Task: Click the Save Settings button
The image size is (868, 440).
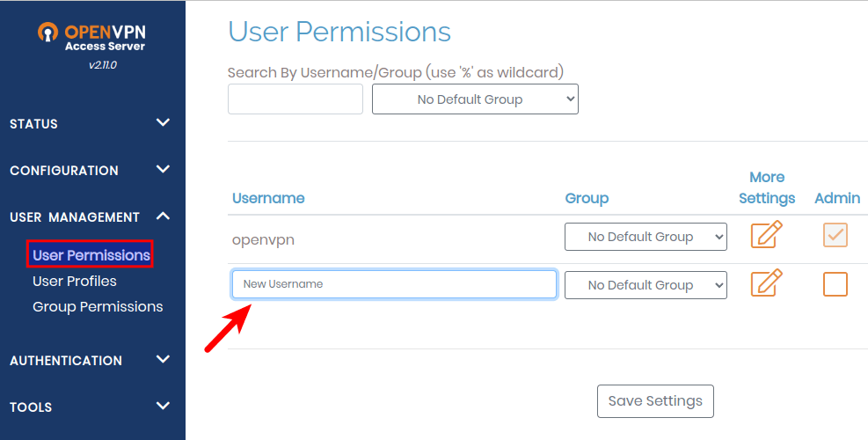Action: click(x=655, y=400)
